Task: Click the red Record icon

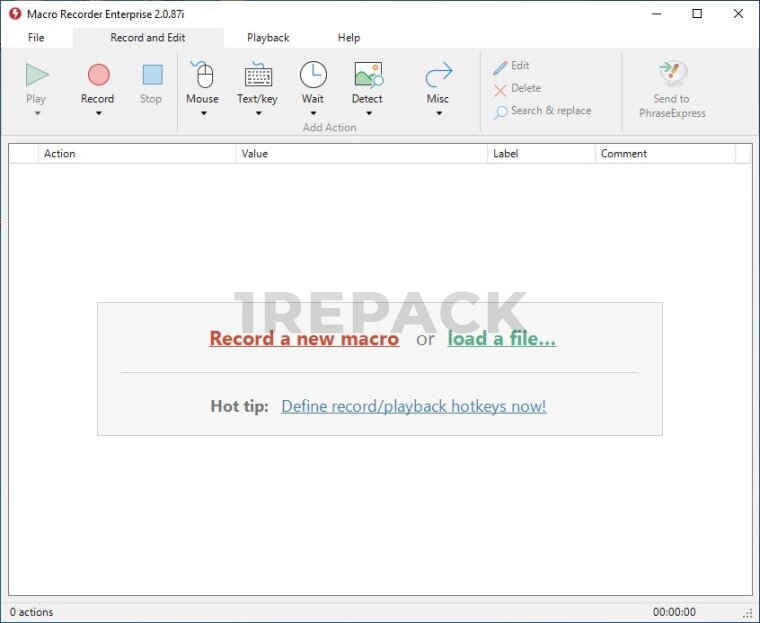Action: tap(98, 75)
